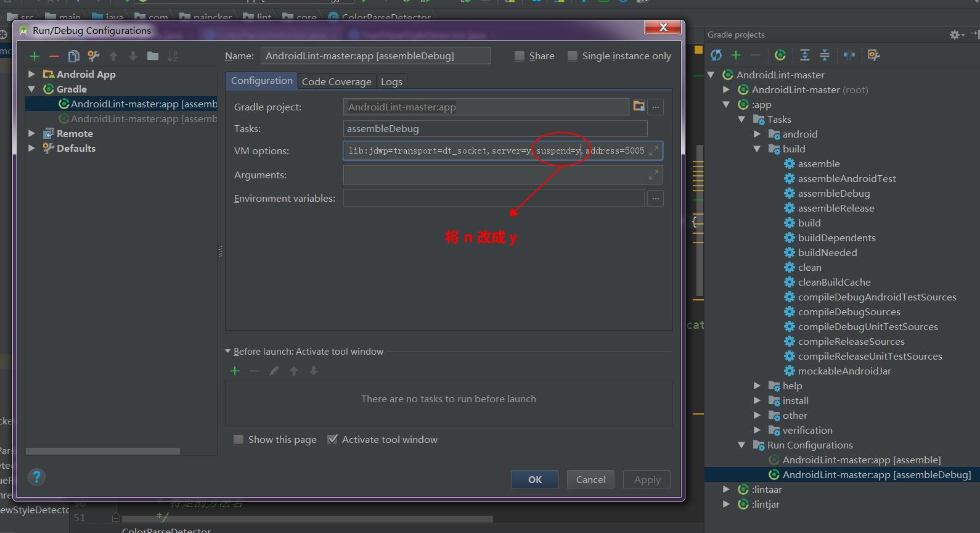Screen dimensions: 980x533
Task: Apply the configuration changes
Action: click(647, 480)
